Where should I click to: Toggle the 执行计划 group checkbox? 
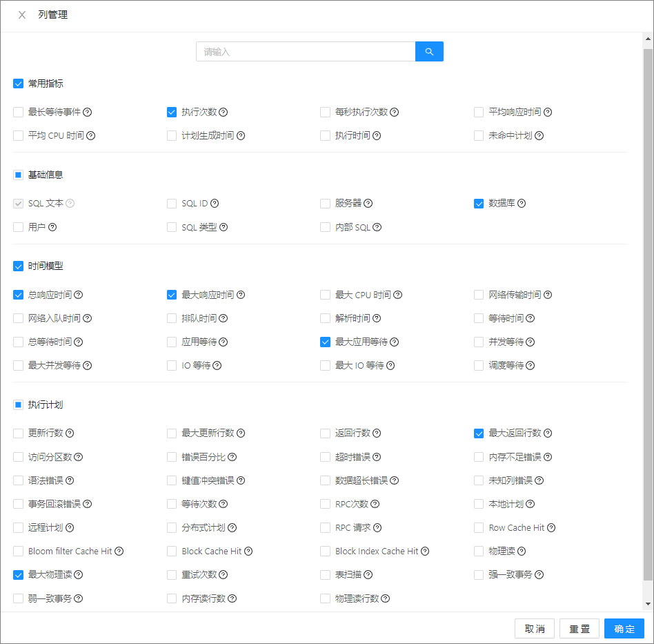pos(18,405)
